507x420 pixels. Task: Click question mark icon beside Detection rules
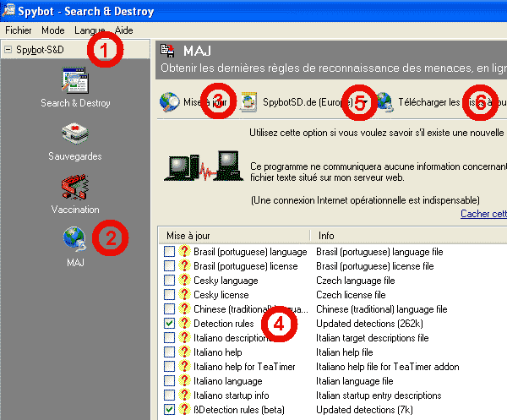[184, 323]
